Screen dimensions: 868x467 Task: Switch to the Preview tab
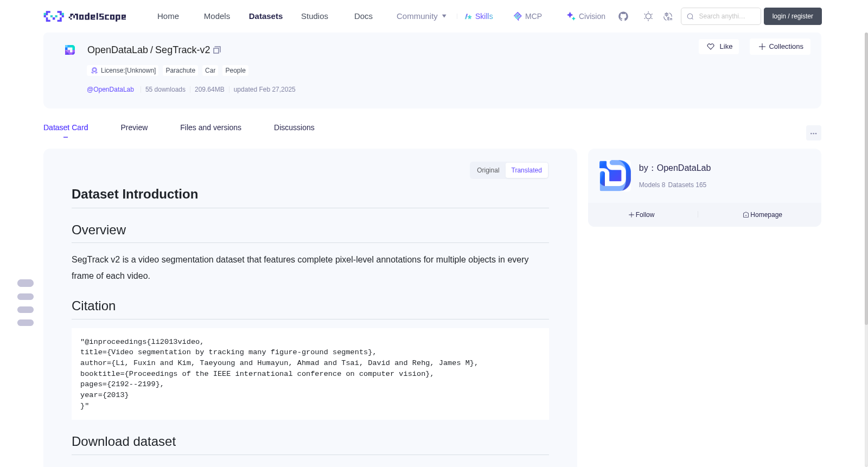point(134,127)
